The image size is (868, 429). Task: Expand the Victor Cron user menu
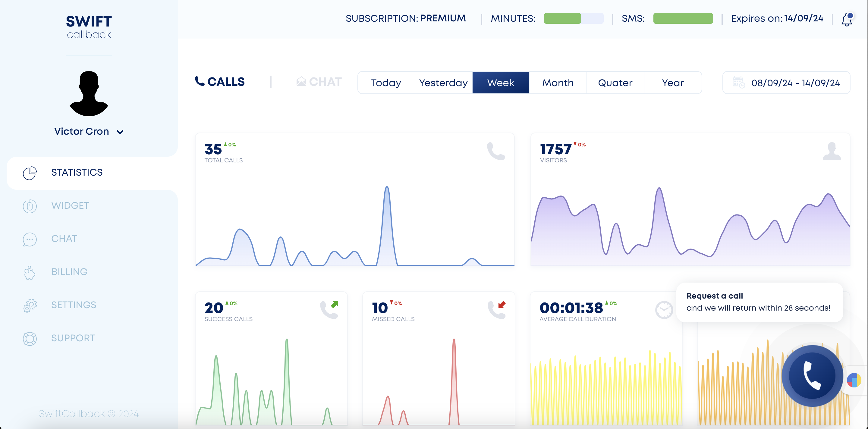point(120,132)
